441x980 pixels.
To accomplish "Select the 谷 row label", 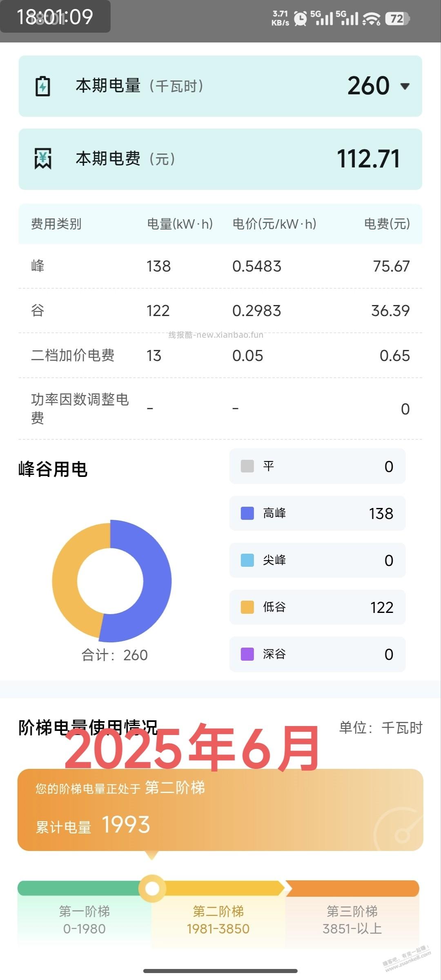I will point(38,310).
